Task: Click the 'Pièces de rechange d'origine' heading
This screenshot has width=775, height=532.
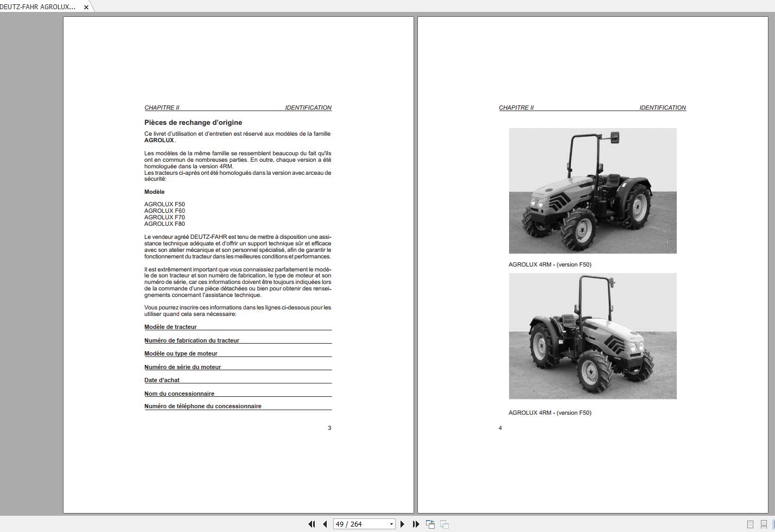Action: pyautogui.click(x=193, y=123)
